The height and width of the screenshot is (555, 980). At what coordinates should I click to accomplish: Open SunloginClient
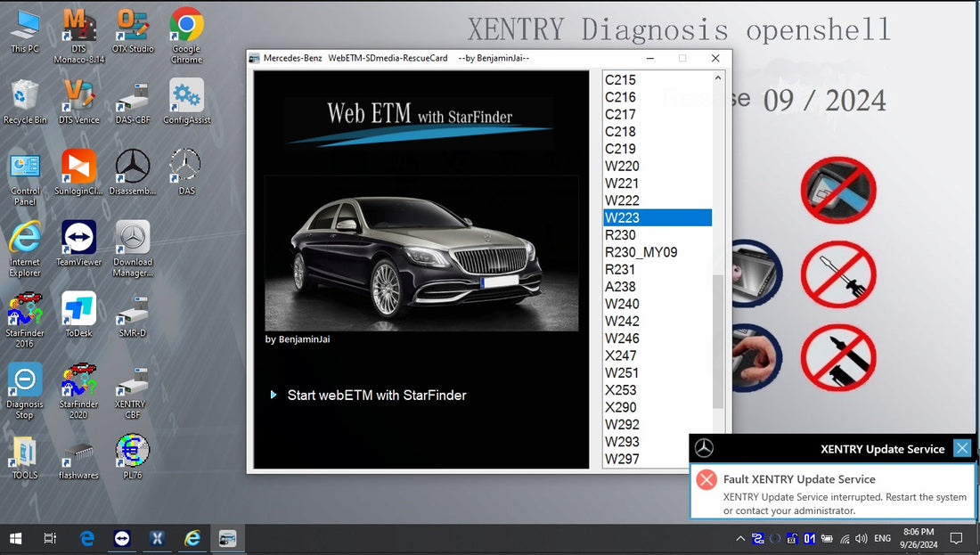point(78,167)
